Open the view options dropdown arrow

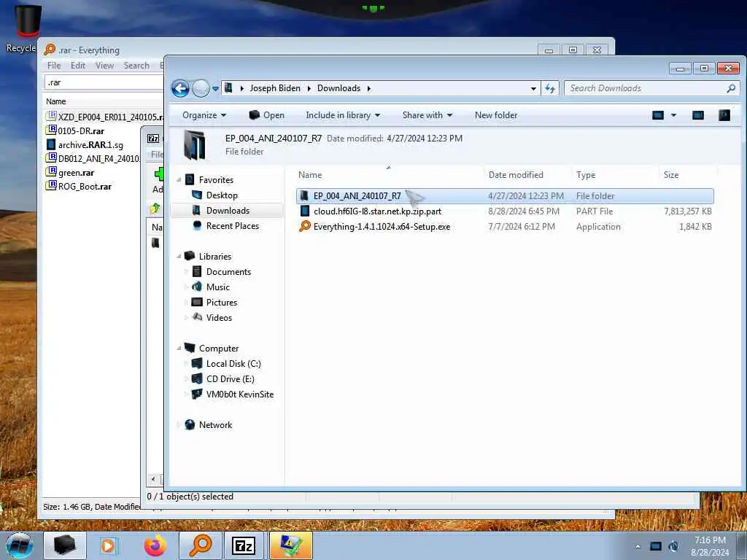[x=673, y=115]
